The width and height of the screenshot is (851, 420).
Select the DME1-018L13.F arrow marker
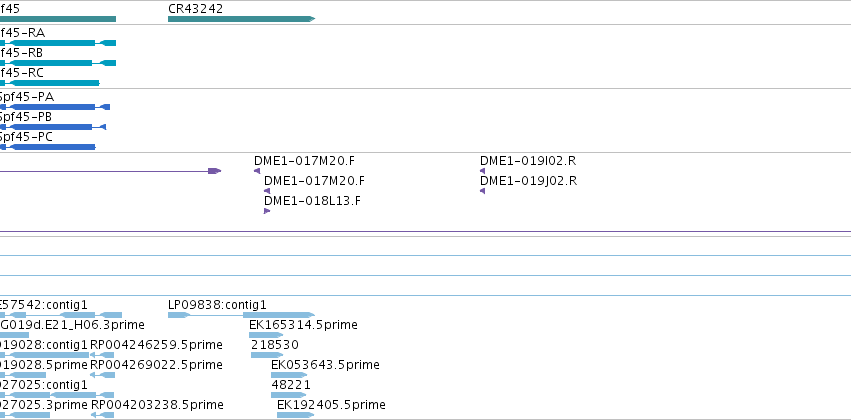click(x=267, y=211)
